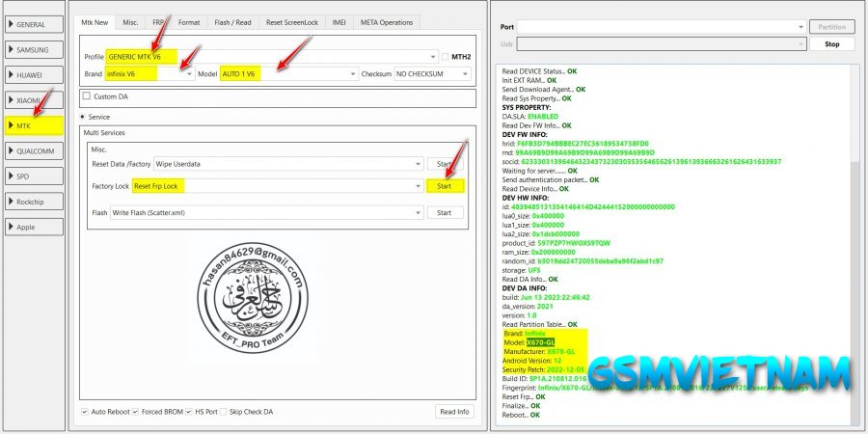Screen dimensions: 868x434
Task: Click the 'Android Version: 12' log line
Action: pos(531,361)
